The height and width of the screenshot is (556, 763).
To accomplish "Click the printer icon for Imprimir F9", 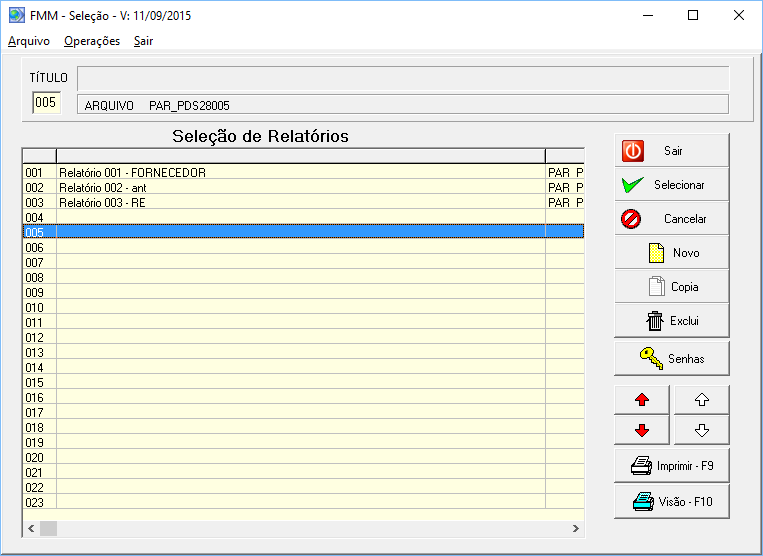I will (x=641, y=466).
